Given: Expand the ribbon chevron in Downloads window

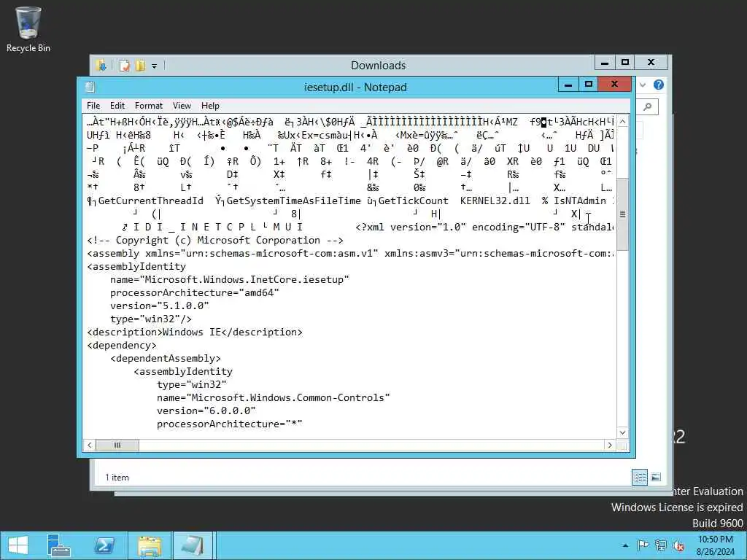Looking at the screenshot, I should (643, 85).
